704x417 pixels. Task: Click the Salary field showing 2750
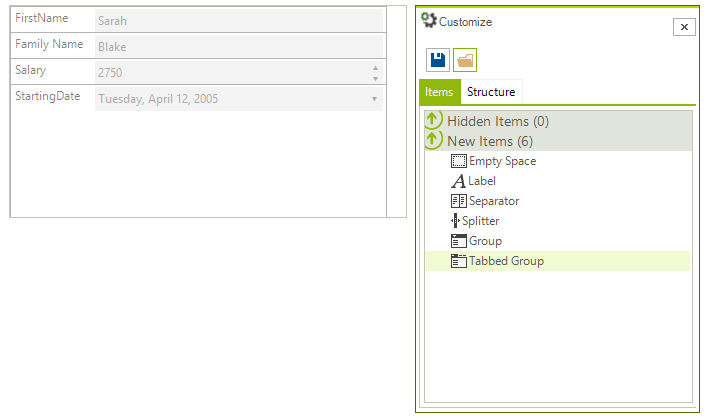click(233, 72)
